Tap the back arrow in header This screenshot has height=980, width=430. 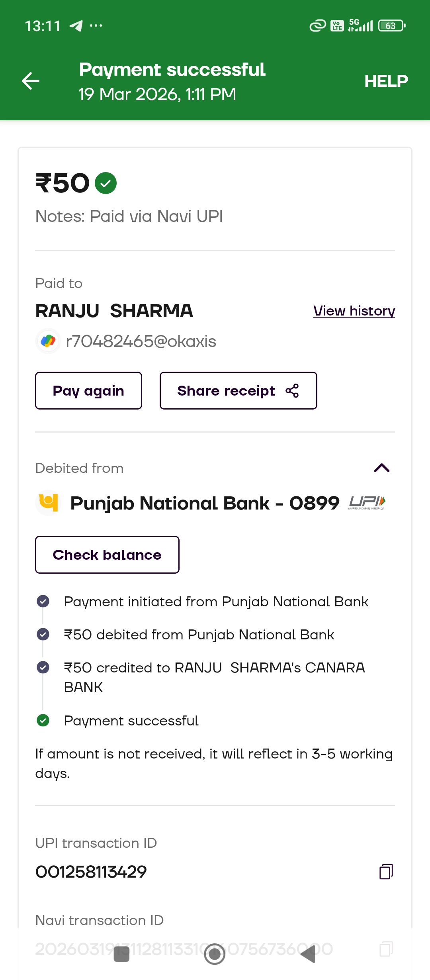point(31,81)
